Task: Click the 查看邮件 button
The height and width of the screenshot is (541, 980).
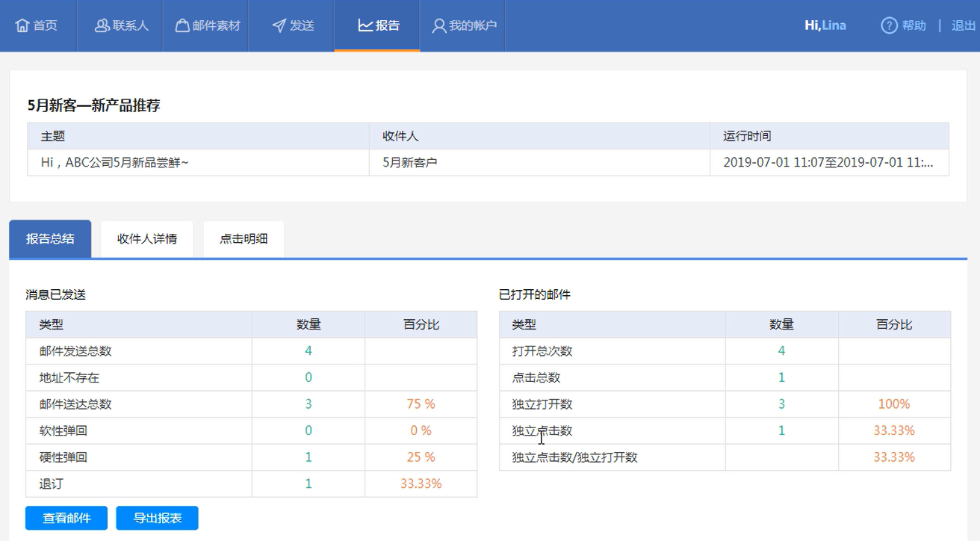Action: [x=66, y=518]
